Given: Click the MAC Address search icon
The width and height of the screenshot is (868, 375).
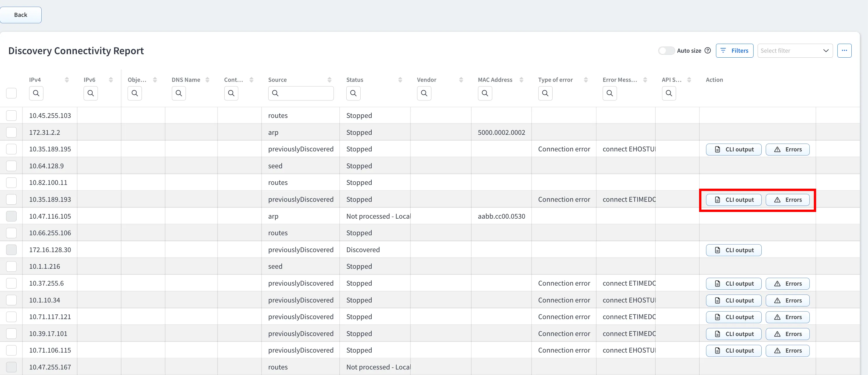Looking at the screenshot, I should coord(485,93).
